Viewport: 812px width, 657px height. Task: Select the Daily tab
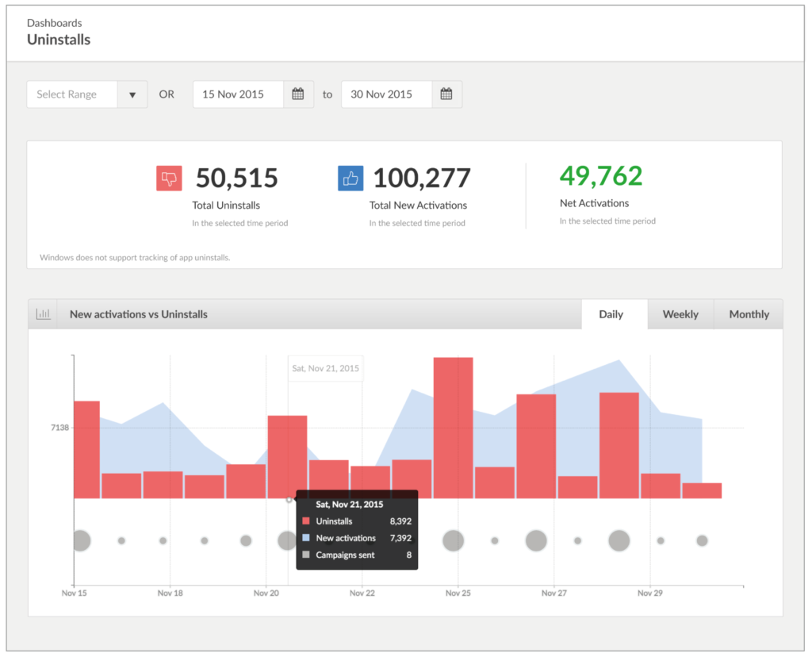(x=613, y=314)
